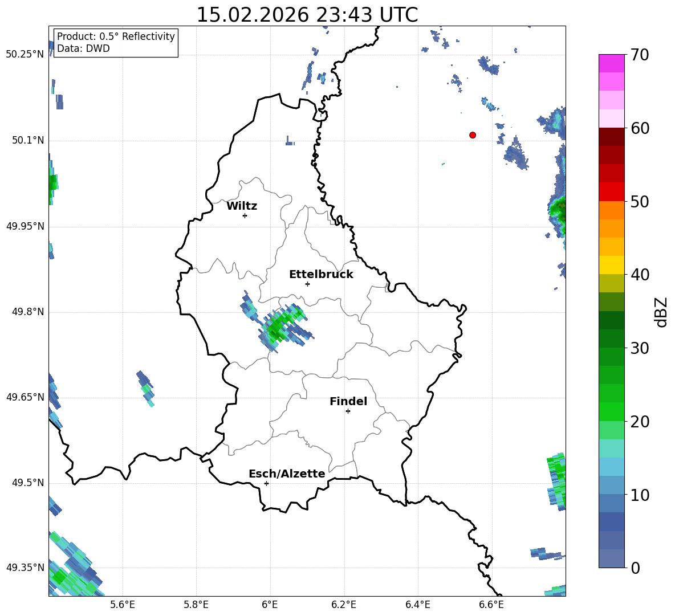Screen dimensions: 675x616
Task: Click the 30 tick on the colorbar
Action: pos(639,348)
